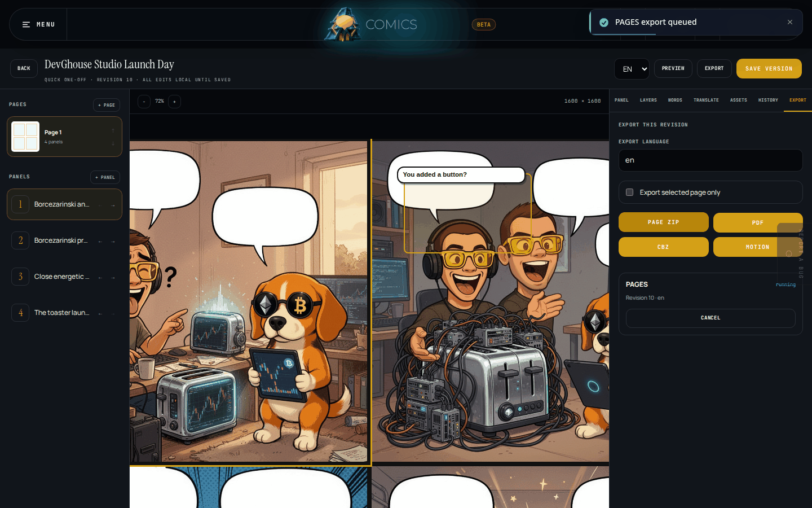This screenshot has width=812, height=508.
Task: Click the Back button
Action: 24,68
